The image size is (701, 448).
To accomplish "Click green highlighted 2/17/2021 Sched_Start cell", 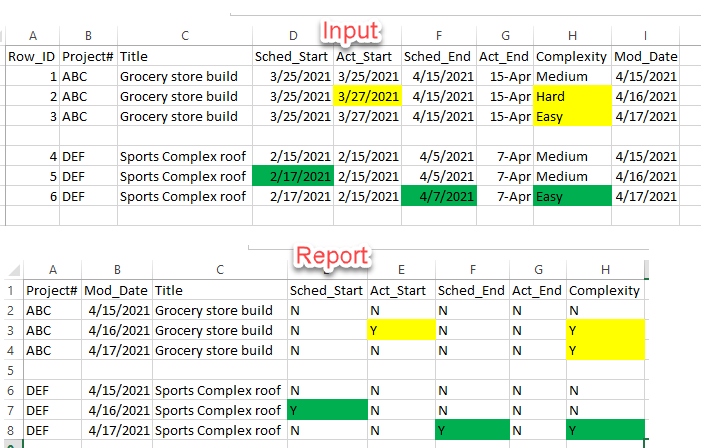I will click(x=293, y=176).
